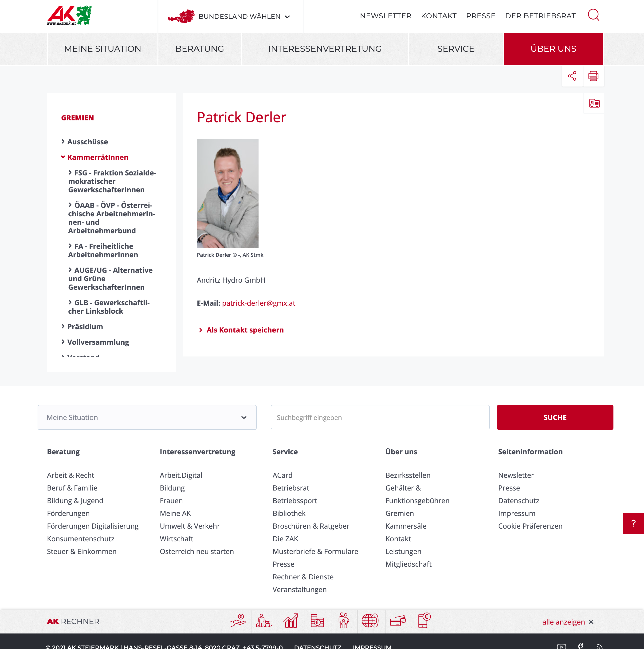Open the Facebook icon in footer
The image size is (644, 649).
point(581,646)
